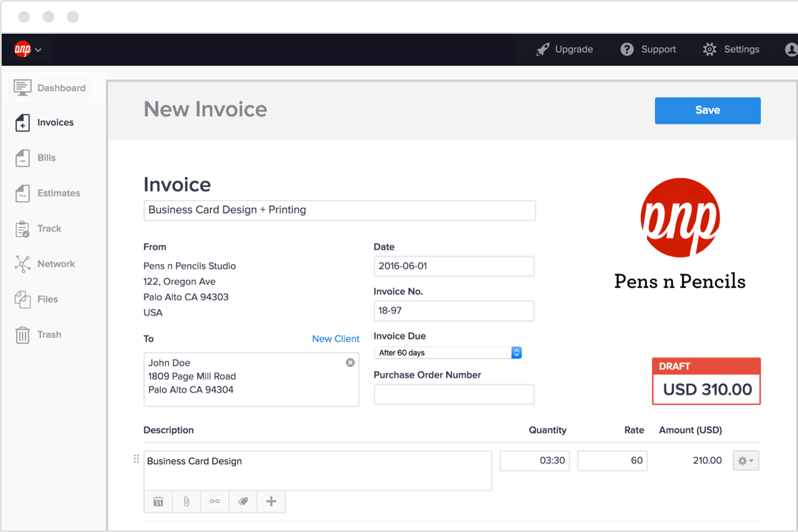Click the Rate field showing 60
Viewport: 798px width, 532px height.
(612, 461)
